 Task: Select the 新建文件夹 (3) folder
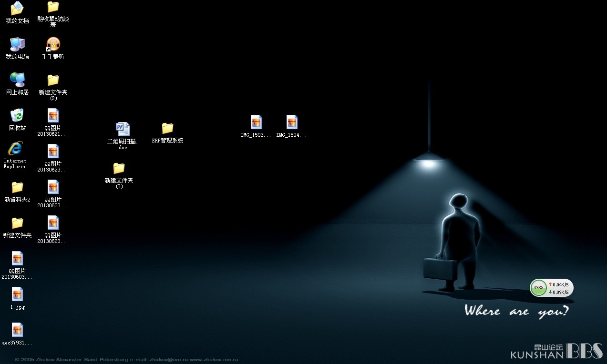[x=119, y=168]
